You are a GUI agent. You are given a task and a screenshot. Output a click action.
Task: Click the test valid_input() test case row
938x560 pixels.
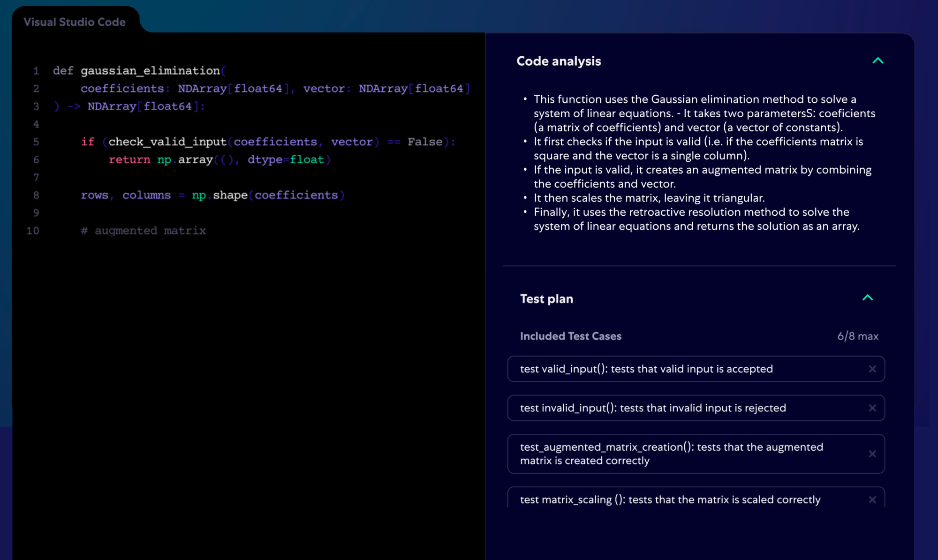coord(646,369)
